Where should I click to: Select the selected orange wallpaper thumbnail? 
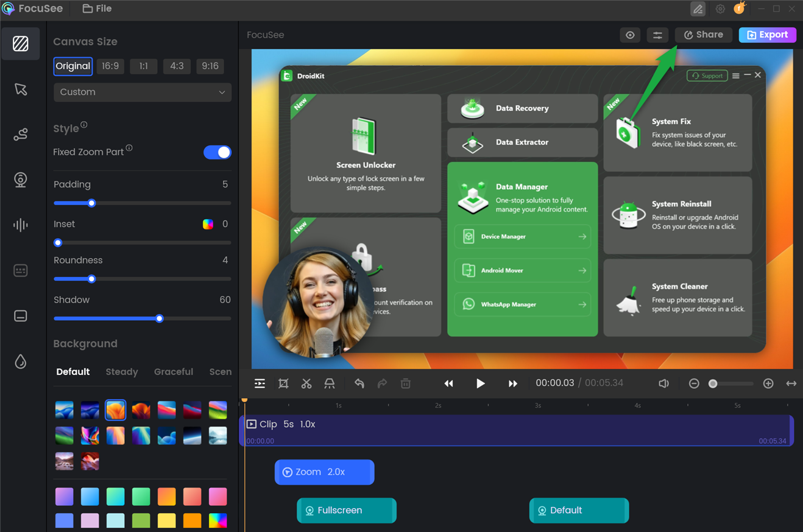pos(115,410)
